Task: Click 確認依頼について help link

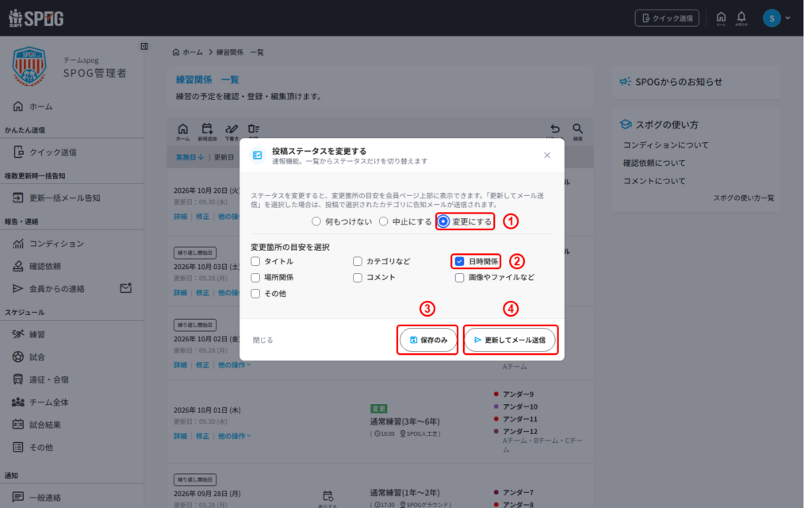Action: click(654, 163)
